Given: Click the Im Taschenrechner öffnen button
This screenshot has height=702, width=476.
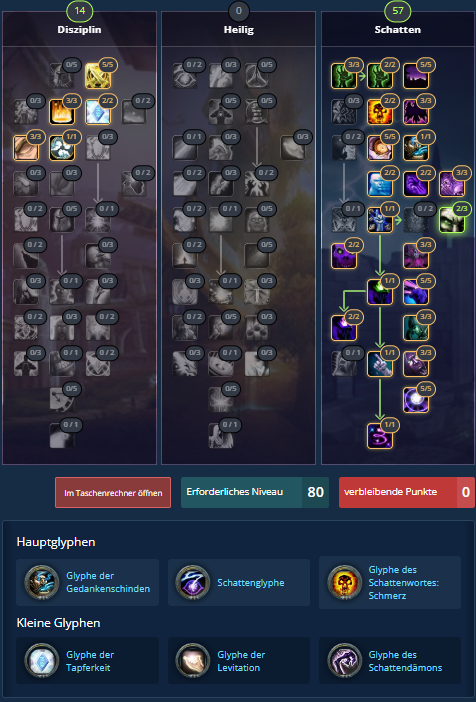Looking at the screenshot, I should [x=113, y=492].
